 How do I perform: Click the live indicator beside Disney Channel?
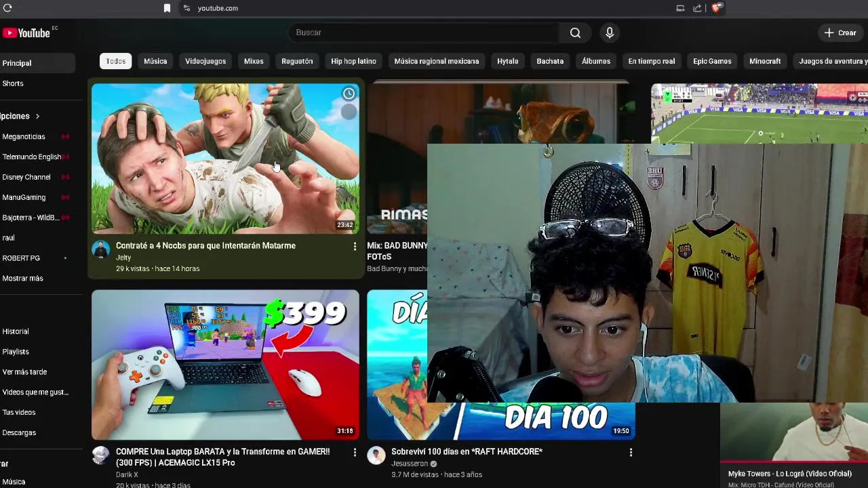pos(66,177)
